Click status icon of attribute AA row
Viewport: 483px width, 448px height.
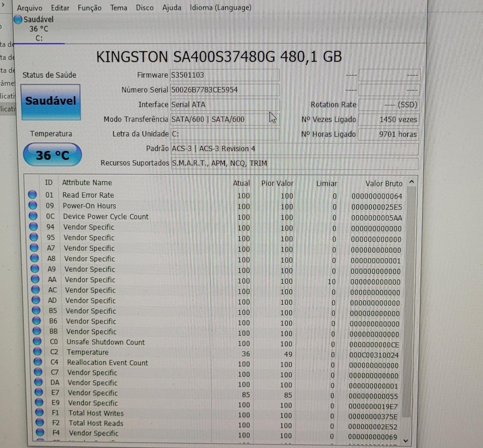pos(35,279)
